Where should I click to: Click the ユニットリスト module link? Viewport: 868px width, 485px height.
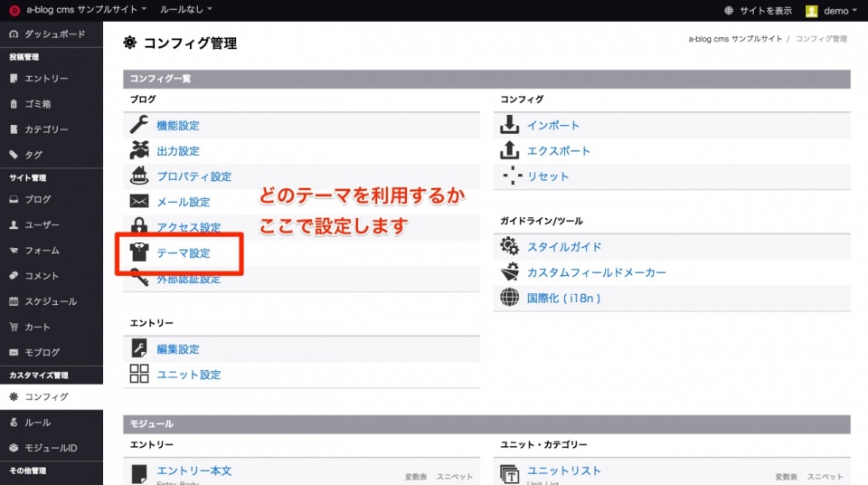pos(564,471)
